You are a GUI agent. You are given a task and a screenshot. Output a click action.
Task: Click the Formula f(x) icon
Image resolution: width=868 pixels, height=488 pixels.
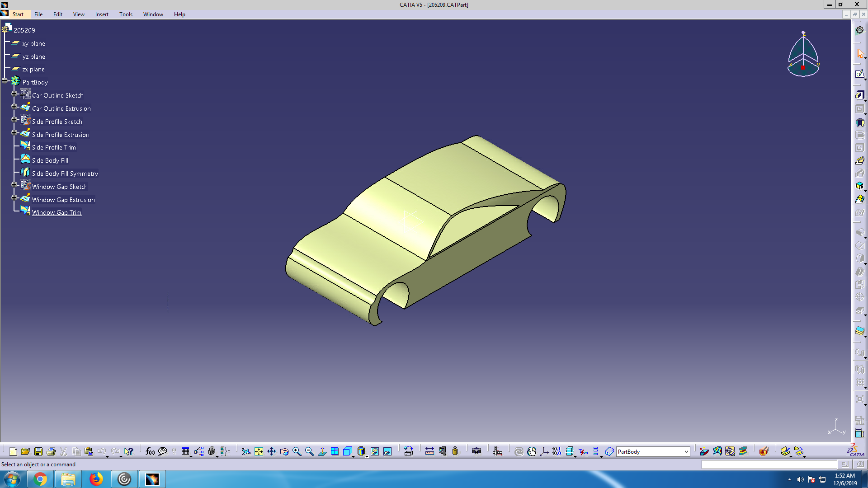(x=150, y=451)
